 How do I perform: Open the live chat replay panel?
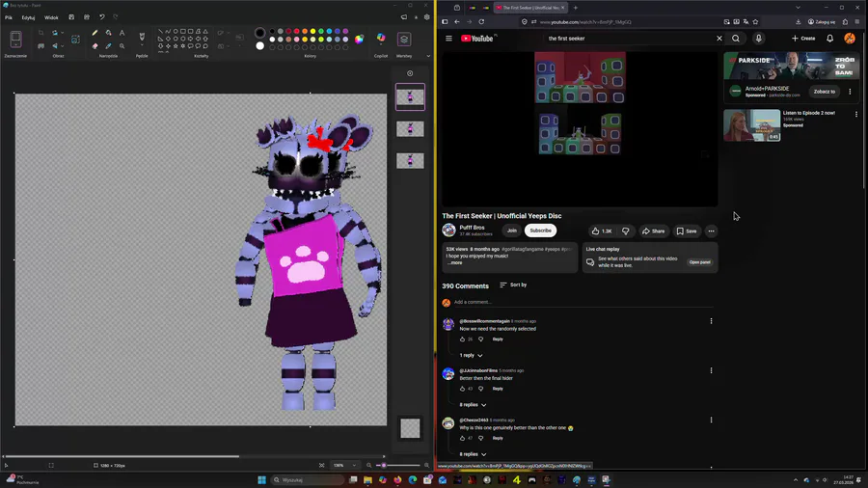click(699, 262)
